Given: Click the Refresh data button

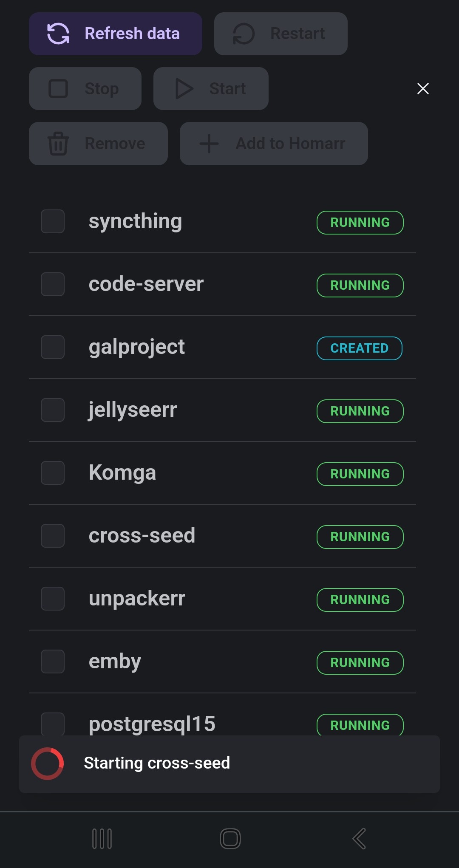Looking at the screenshot, I should tap(115, 34).
